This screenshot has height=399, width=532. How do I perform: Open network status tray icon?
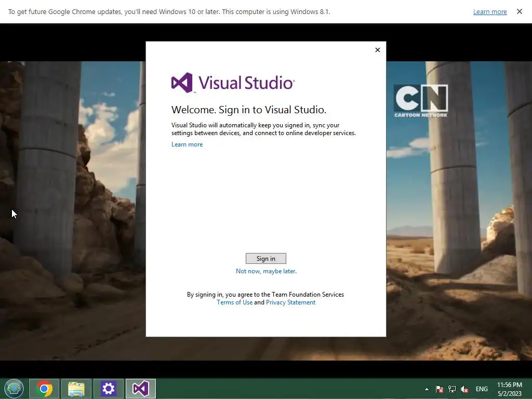tap(452, 389)
